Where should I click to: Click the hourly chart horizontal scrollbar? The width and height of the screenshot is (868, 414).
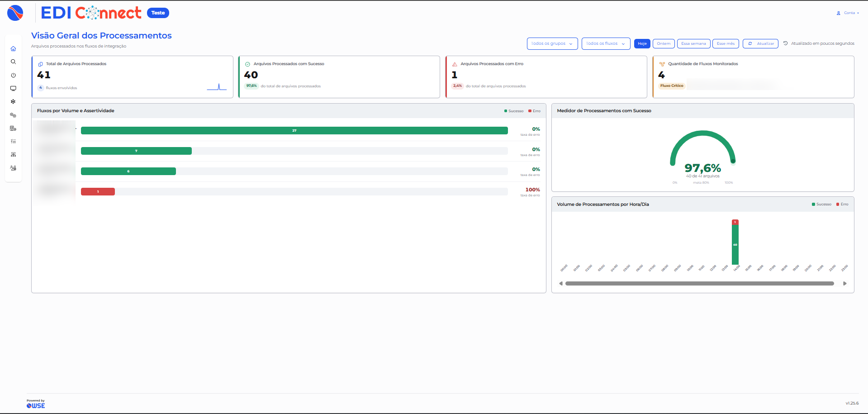point(700,284)
